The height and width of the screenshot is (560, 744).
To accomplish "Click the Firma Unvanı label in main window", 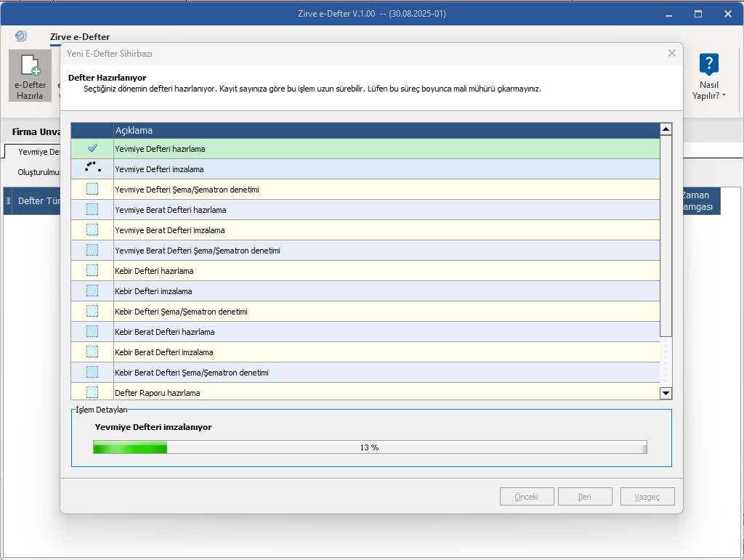I will point(36,131).
